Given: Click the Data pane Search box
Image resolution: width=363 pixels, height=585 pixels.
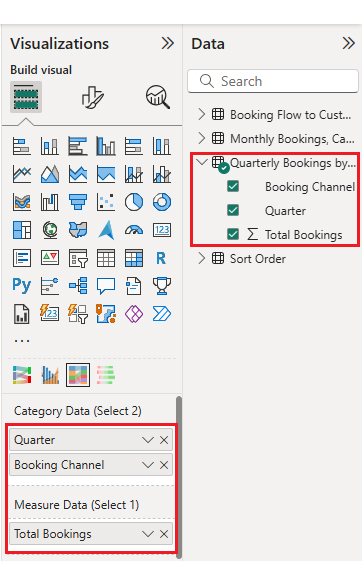Looking at the screenshot, I should 273,81.
